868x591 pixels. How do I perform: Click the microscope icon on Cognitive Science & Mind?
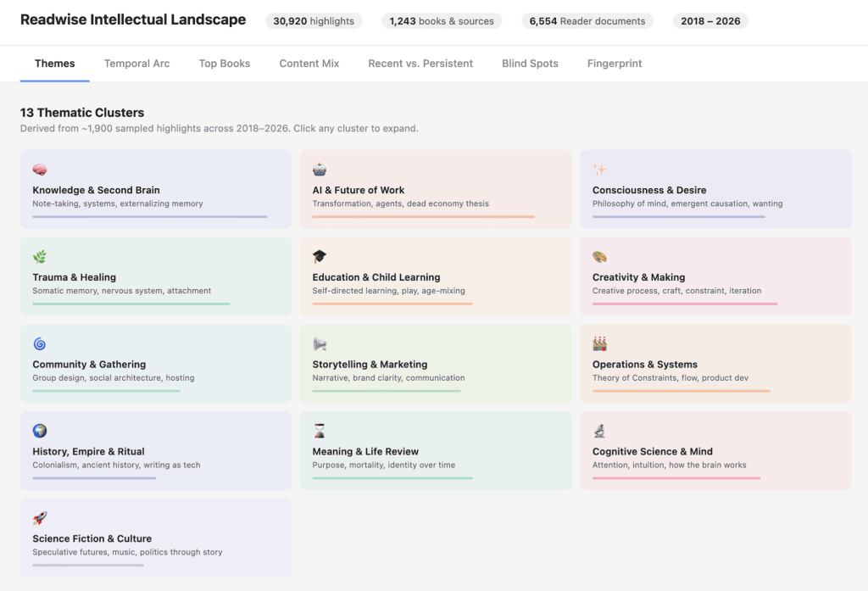[x=599, y=431]
